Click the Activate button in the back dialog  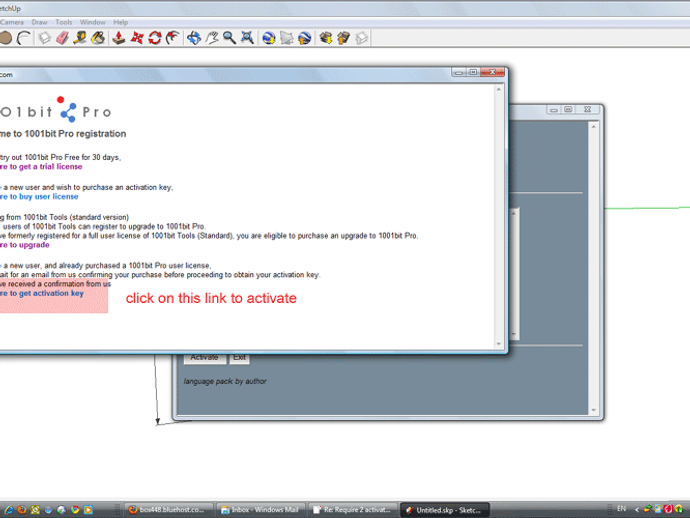point(205,357)
